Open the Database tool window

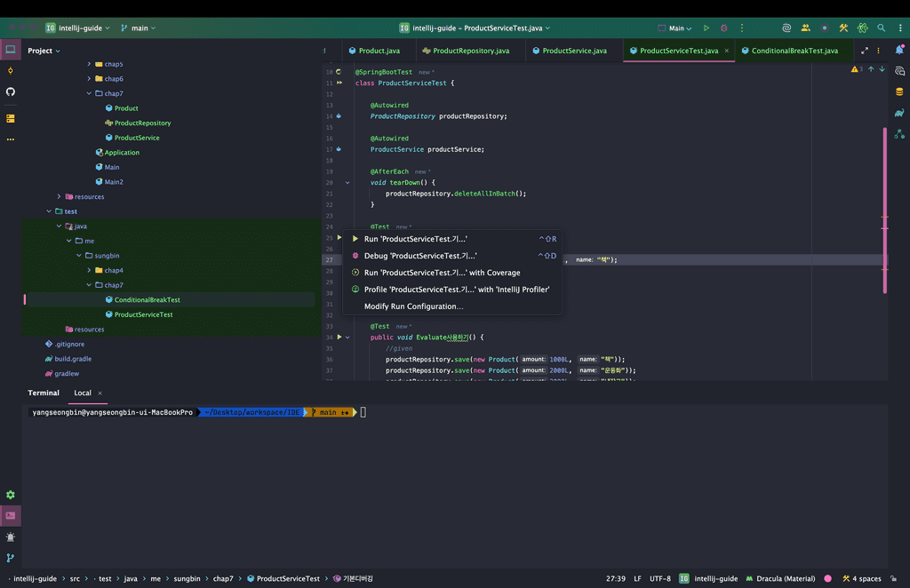coord(899,91)
